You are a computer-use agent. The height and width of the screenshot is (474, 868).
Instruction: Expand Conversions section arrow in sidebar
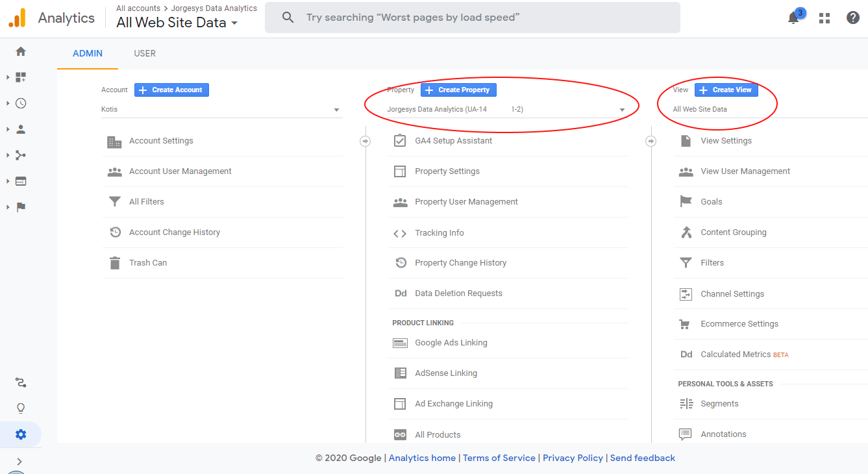pyautogui.click(x=8, y=207)
